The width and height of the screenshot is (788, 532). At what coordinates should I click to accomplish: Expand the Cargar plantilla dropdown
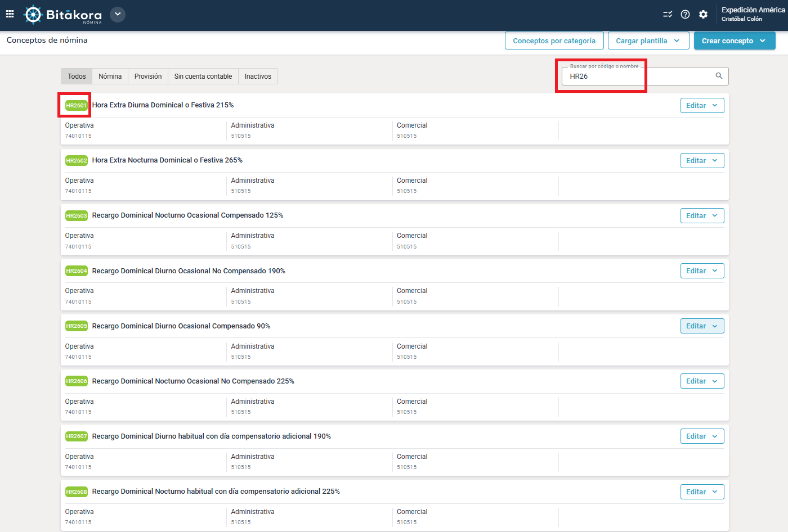tap(648, 40)
